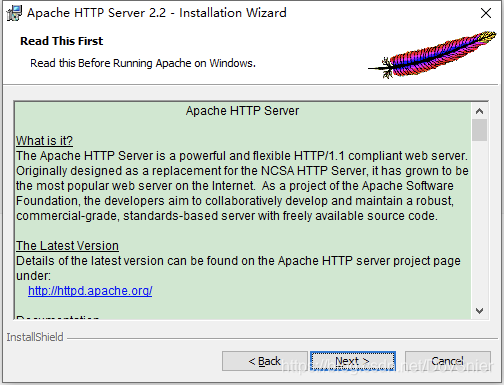The image size is (504, 385).
Task: Go back with the Back button
Action: [x=265, y=361]
